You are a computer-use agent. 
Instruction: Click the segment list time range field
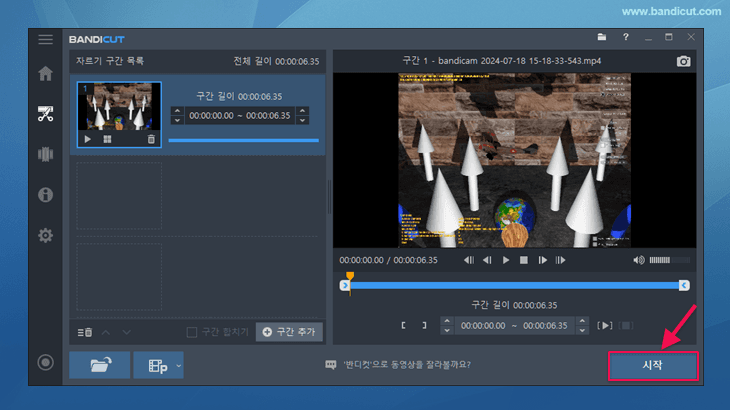(240, 115)
